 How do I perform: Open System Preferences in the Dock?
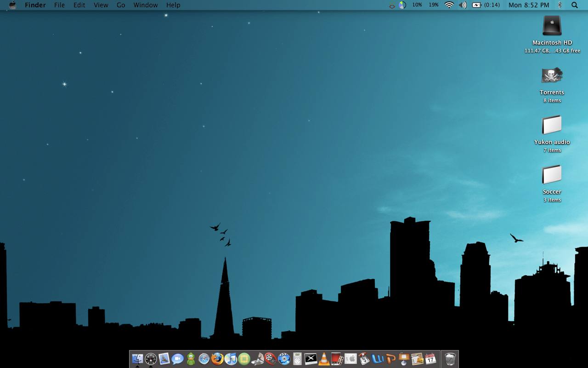351,359
